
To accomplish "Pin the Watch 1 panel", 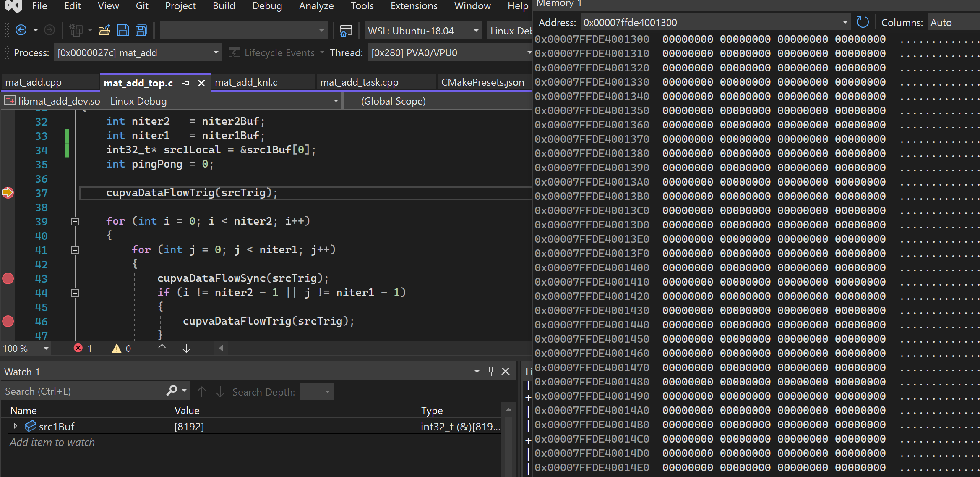I will click(491, 371).
